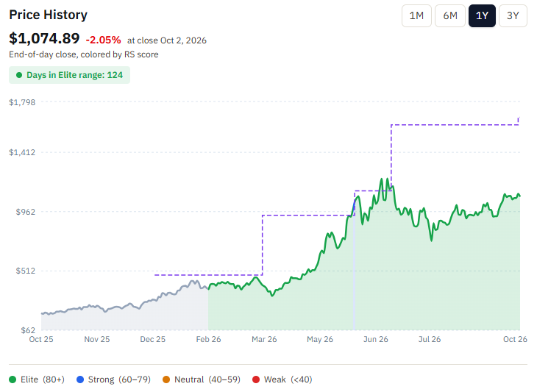
Task: Click the Price History heading
Action: point(49,15)
